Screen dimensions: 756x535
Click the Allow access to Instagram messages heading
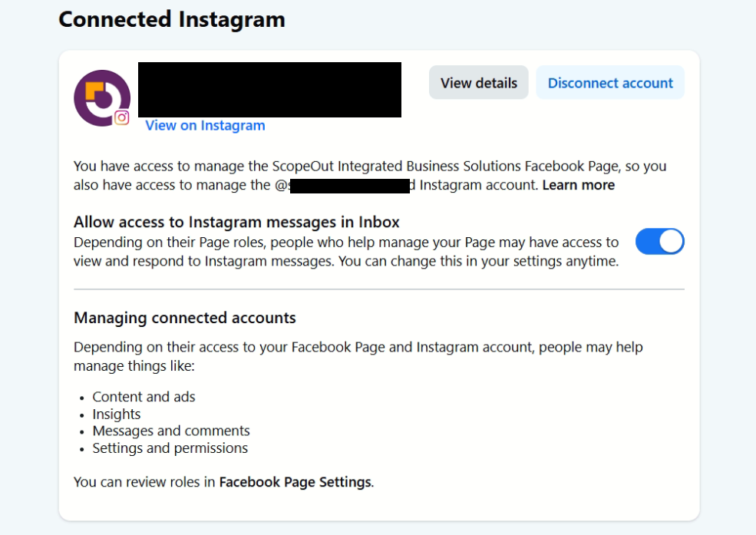click(x=236, y=223)
